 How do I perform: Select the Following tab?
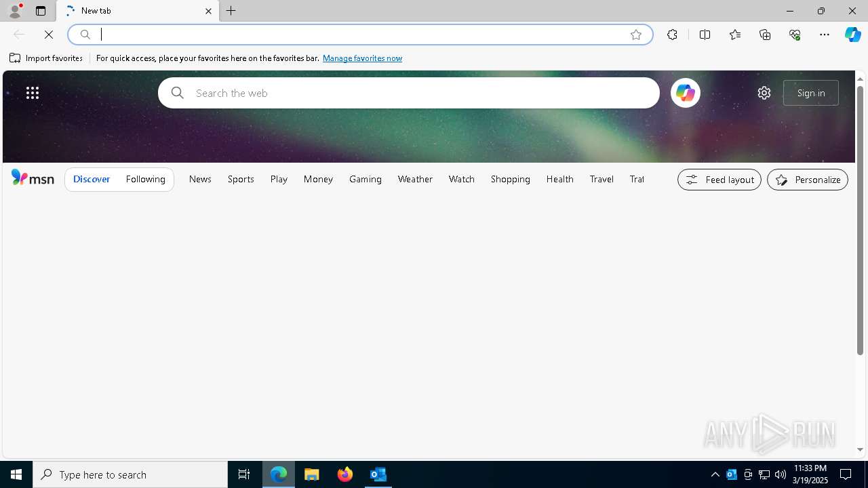point(146,179)
